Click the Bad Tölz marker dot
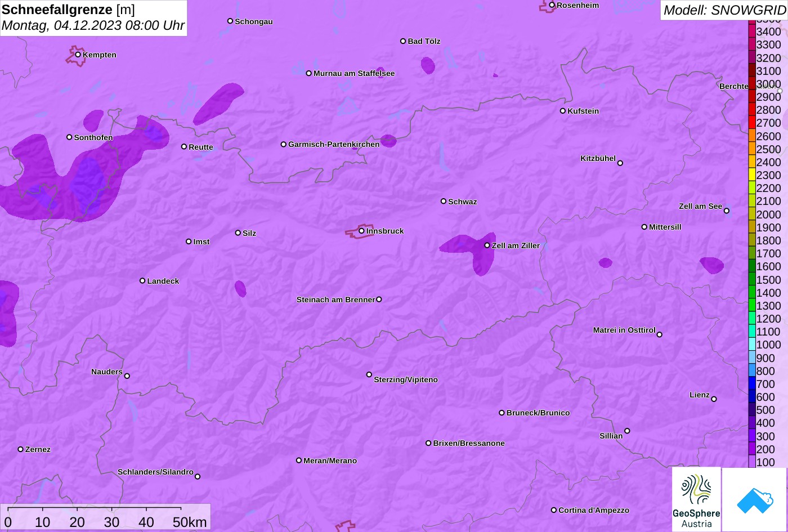 403,41
